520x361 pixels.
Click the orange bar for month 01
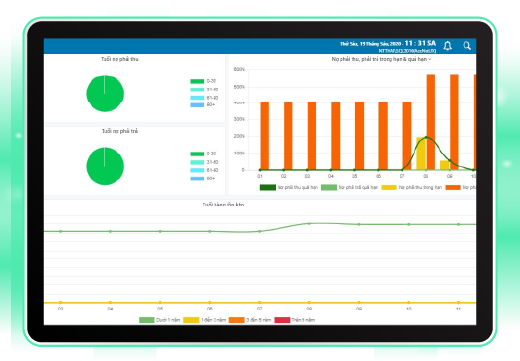pyautogui.click(x=264, y=136)
